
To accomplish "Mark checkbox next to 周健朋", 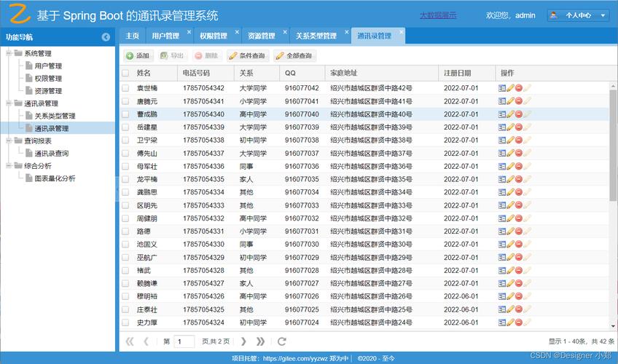I will 125,218.
